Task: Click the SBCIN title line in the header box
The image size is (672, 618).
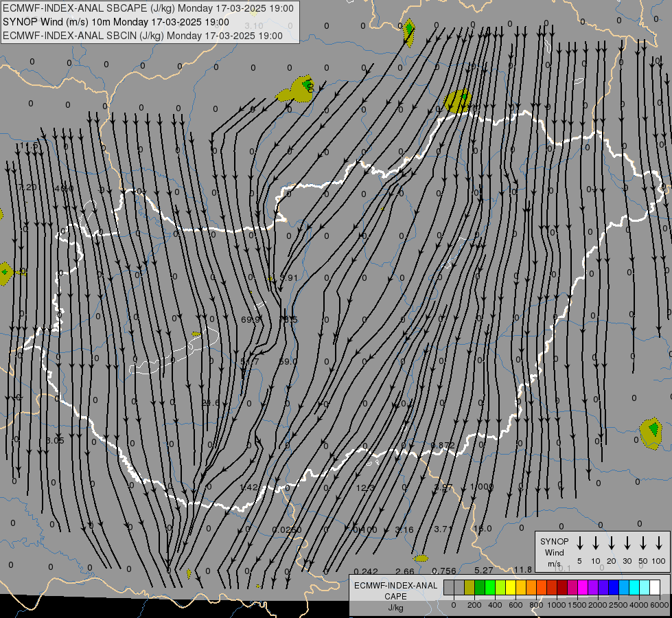Action: coord(143,36)
